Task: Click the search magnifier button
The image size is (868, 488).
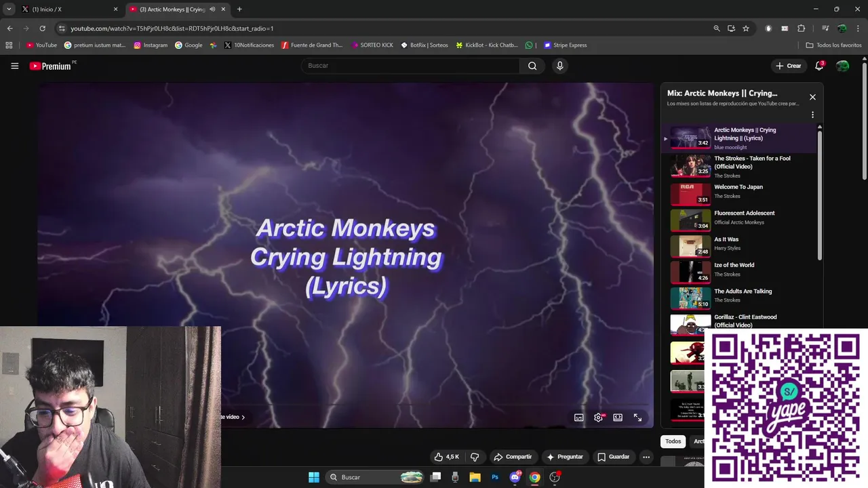Action: pyautogui.click(x=532, y=66)
